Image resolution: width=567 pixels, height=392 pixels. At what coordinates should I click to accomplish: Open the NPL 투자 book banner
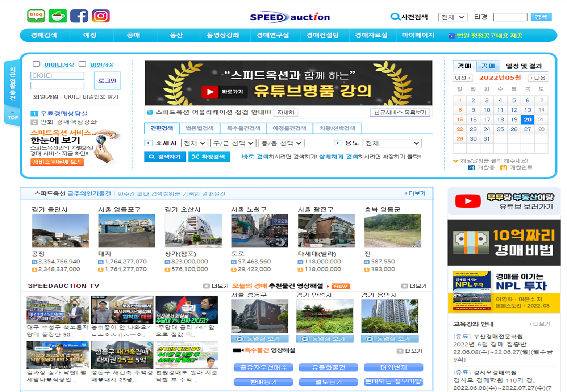[504, 291]
